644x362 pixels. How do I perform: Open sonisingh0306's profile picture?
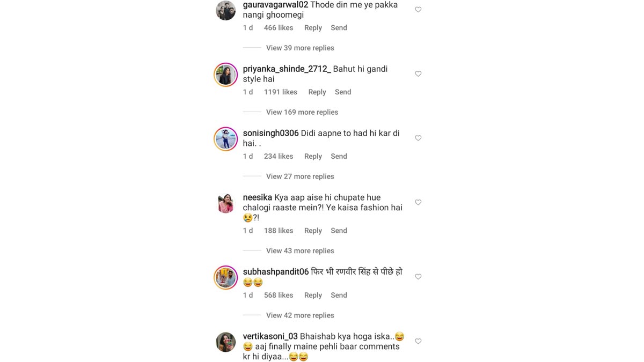coord(225,139)
